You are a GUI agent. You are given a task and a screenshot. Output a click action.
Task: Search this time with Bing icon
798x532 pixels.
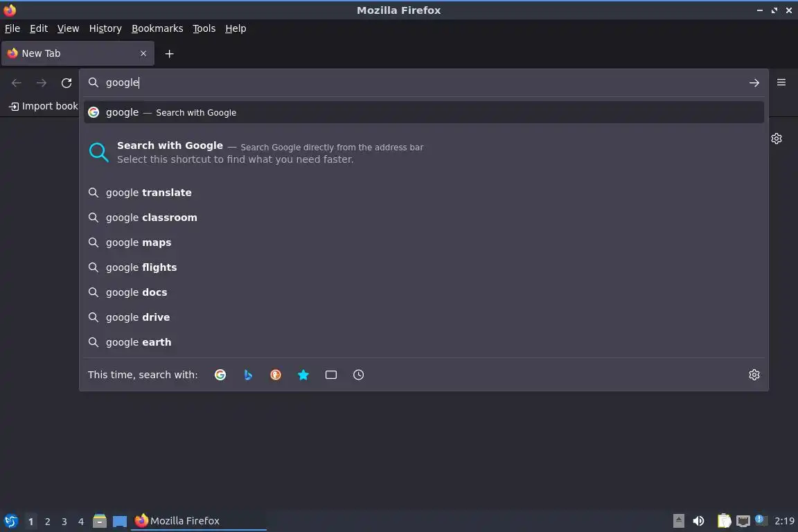pyautogui.click(x=248, y=375)
